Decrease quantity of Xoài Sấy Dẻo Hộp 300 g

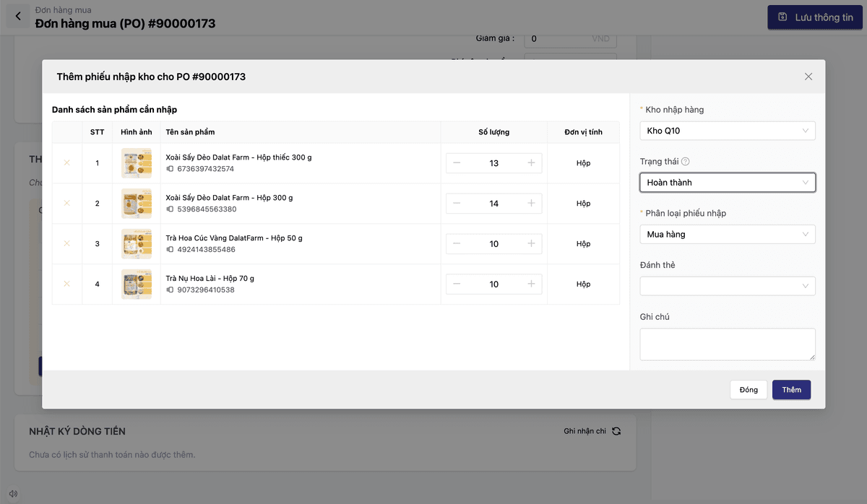[x=457, y=204]
